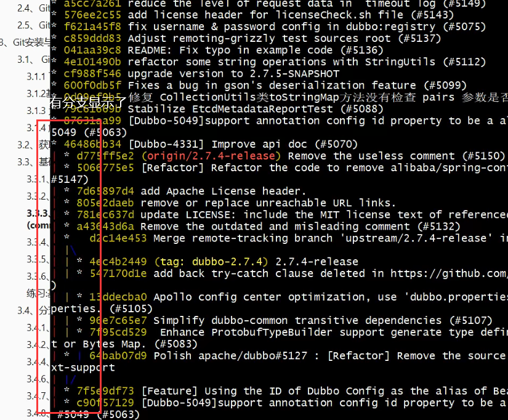
Task: Open outline entry '3.3、基' in sidebar
Action: tap(34, 162)
